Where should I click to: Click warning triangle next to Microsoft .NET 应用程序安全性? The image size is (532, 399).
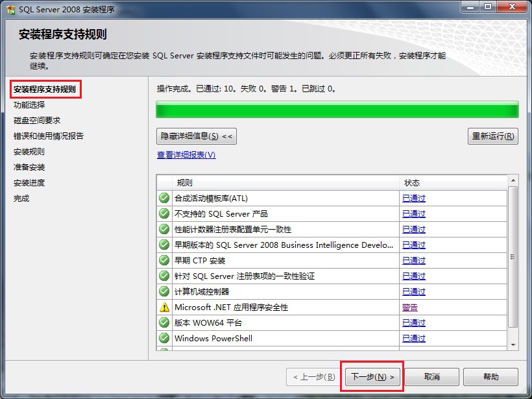(164, 307)
